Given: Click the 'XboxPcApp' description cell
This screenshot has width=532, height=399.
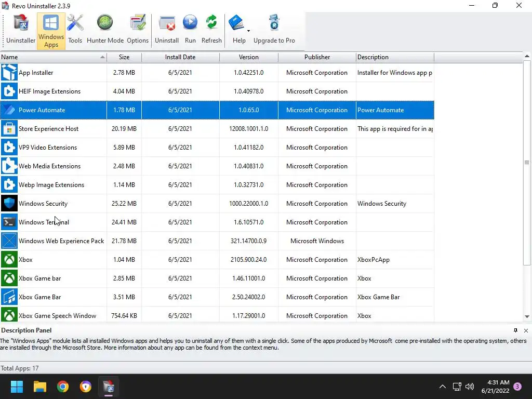Looking at the screenshot, I should [373, 260].
